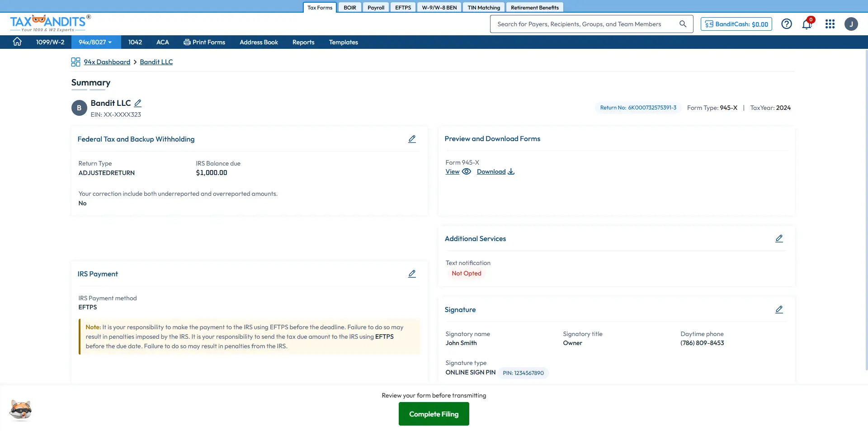This screenshot has height=431, width=868.
Task: Open the Reports menu
Action: tap(303, 42)
